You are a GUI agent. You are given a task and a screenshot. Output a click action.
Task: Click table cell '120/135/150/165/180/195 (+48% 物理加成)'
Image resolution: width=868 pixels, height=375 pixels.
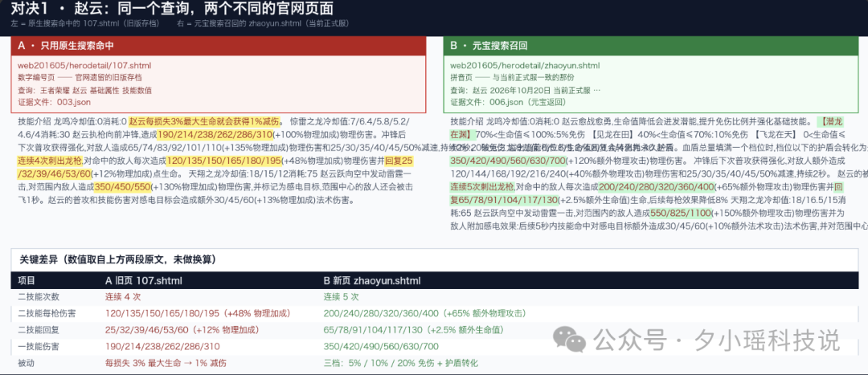pyautogui.click(x=199, y=314)
